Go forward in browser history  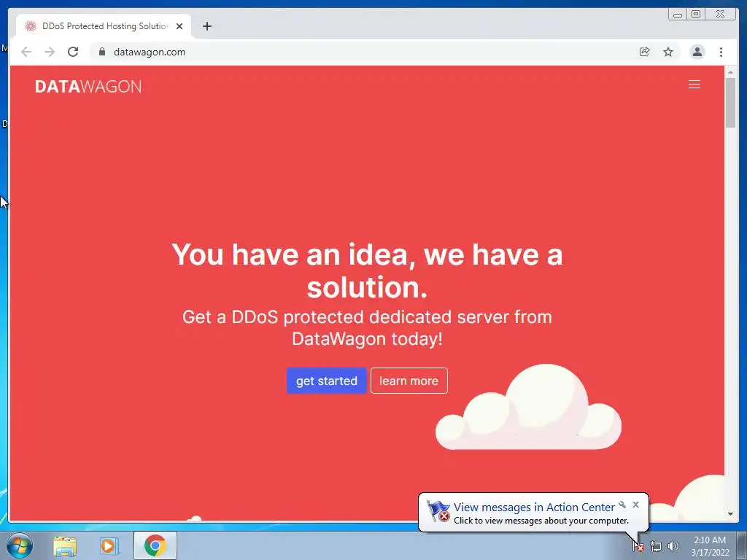click(x=50, y=52)
